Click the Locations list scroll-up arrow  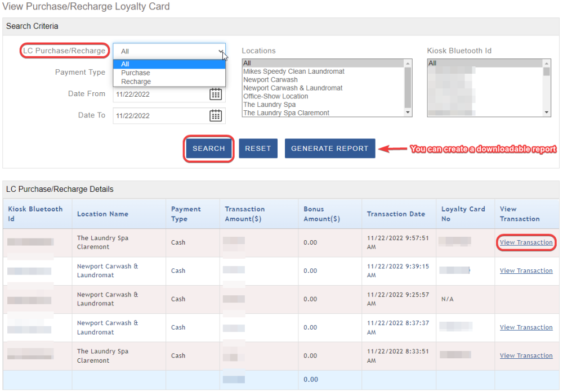[408, 64]
